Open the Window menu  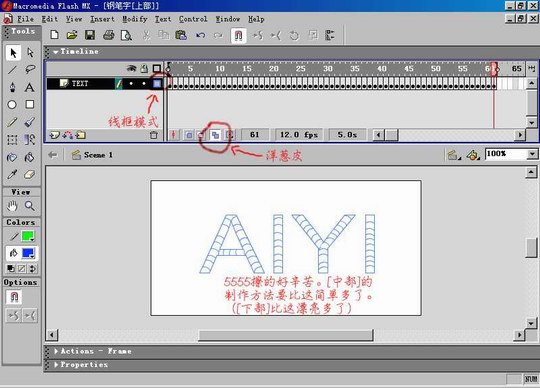(228, 19)
